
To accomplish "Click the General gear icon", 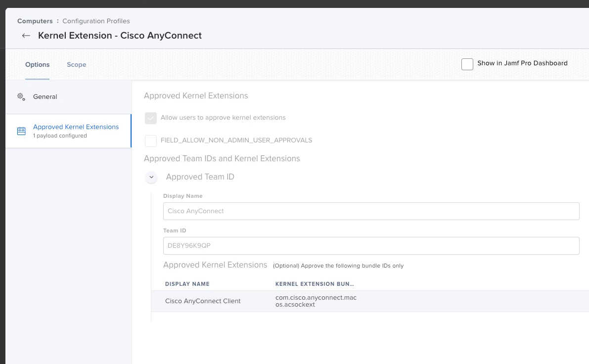I will [x=21, y=97].
